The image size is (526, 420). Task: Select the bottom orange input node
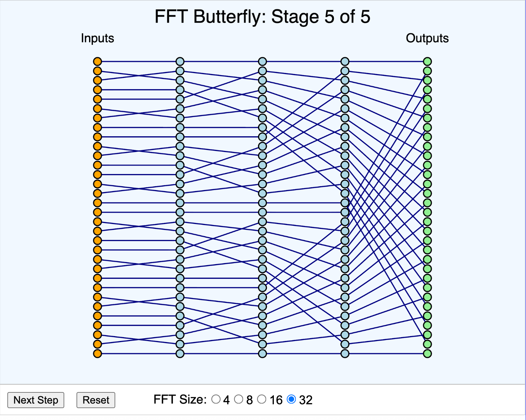(98, 354)
